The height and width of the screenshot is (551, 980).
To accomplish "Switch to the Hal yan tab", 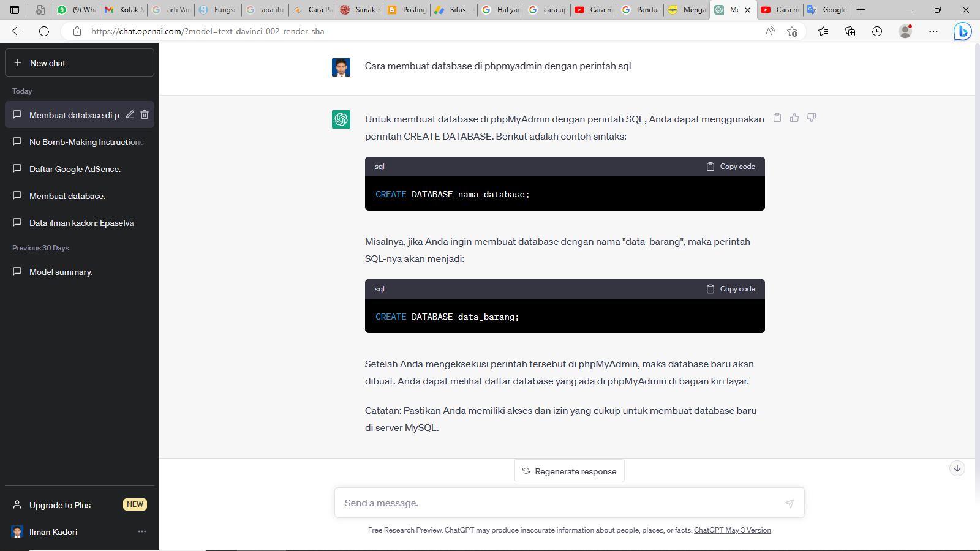I will [502, 10].
